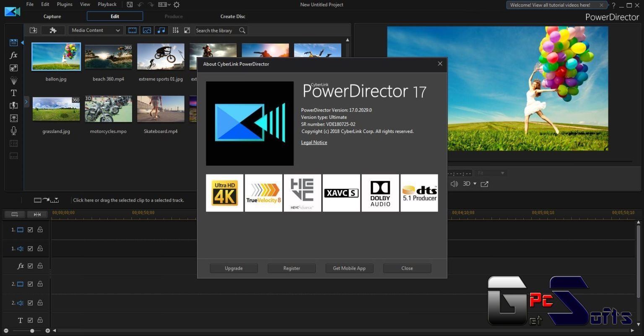Click the save project icon
The height and width of the screenshot is (336, 644).
[130, 5]
